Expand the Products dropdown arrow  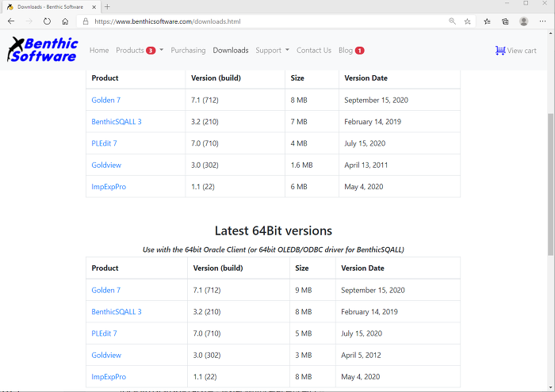point(162,50)
